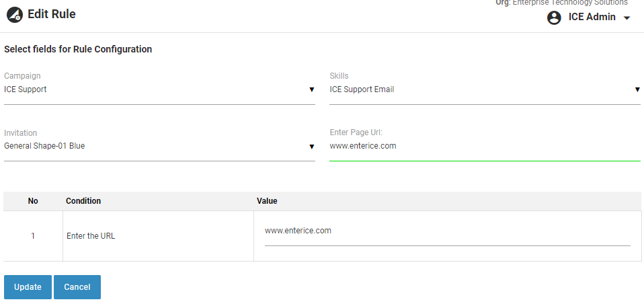
Task: Click the Condition column header
Action: (83, 201)
